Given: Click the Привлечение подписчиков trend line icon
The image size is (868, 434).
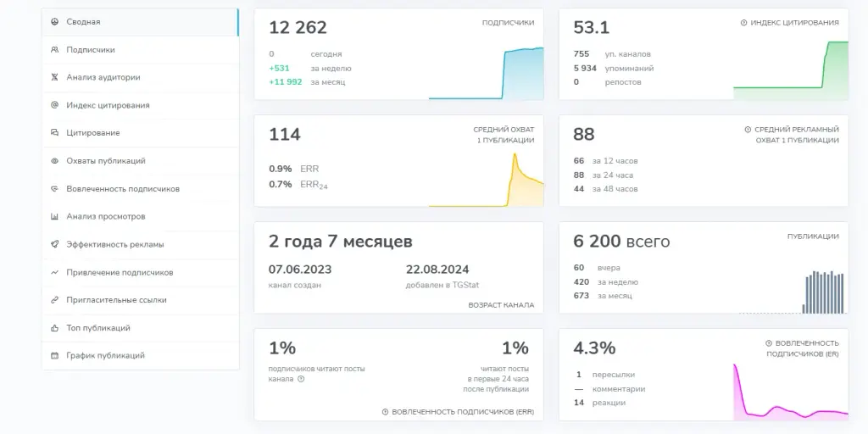Looking at the screenshot, I should [54, 272].
